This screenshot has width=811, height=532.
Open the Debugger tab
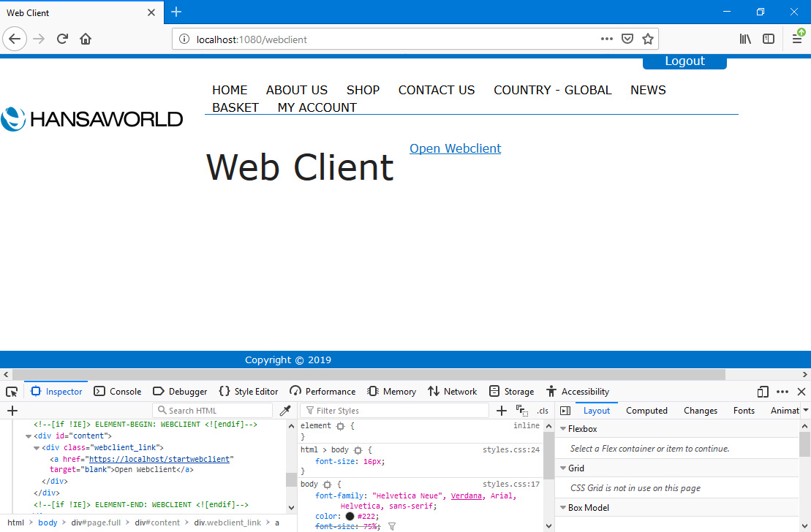point(181,392)
